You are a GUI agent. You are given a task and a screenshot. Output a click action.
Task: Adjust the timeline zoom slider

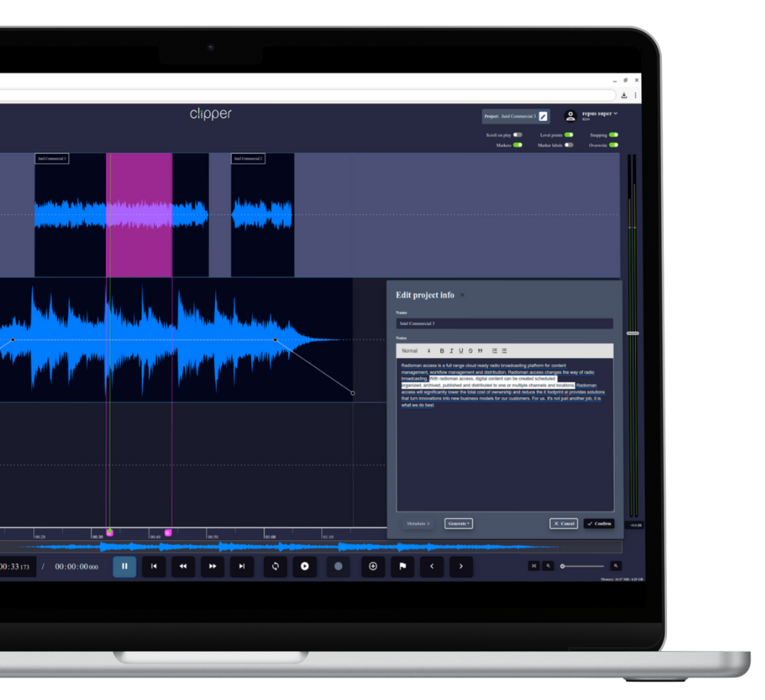pos(582,566)
